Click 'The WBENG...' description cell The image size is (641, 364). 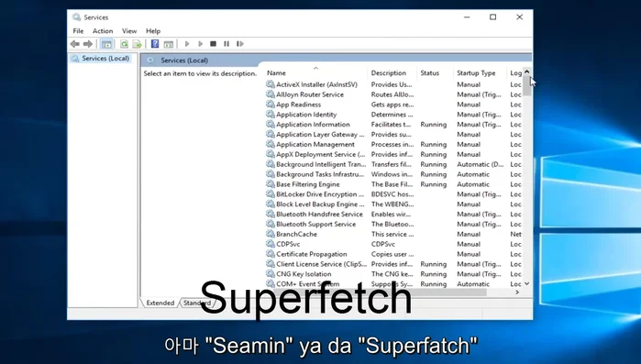(x=392, y=204)
